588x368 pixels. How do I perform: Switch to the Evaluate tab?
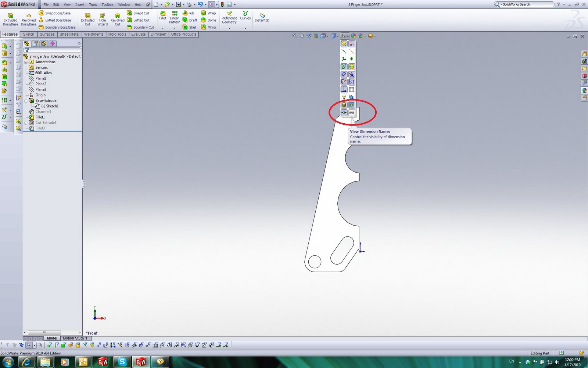point(139,34)
